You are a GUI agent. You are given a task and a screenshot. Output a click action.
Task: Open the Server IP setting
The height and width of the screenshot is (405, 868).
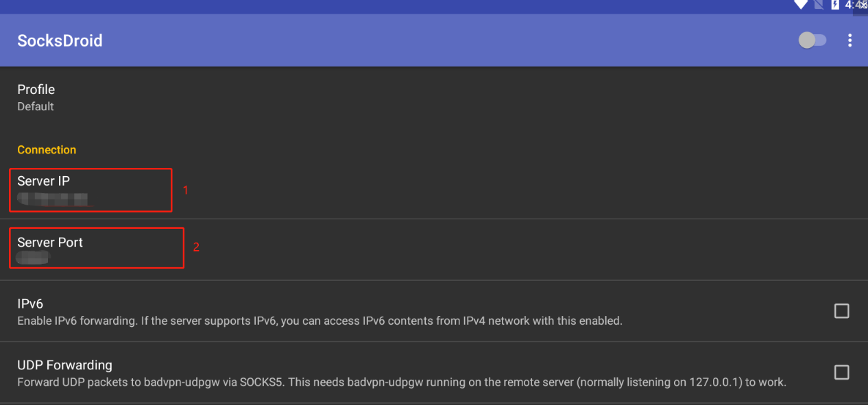pos(434,189)
